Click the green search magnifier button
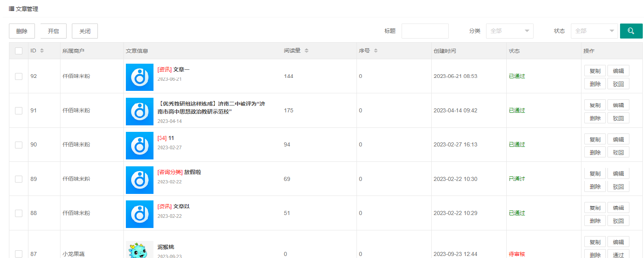644x258 pixels. point(631,31)
